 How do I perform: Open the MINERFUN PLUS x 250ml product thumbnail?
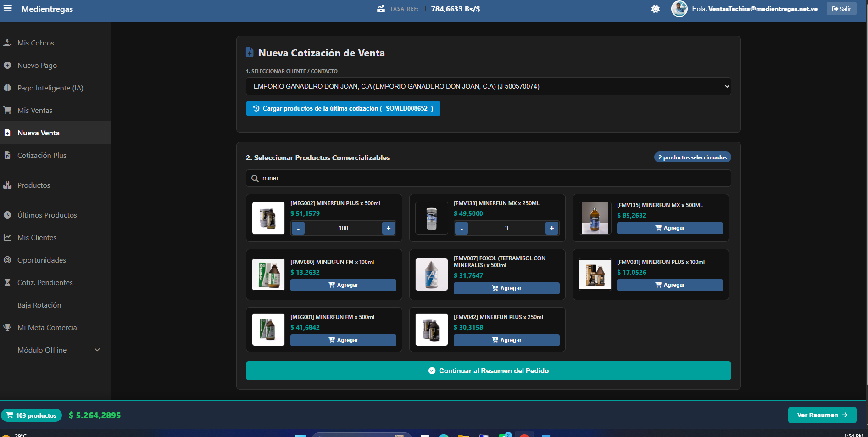point(432,330)
